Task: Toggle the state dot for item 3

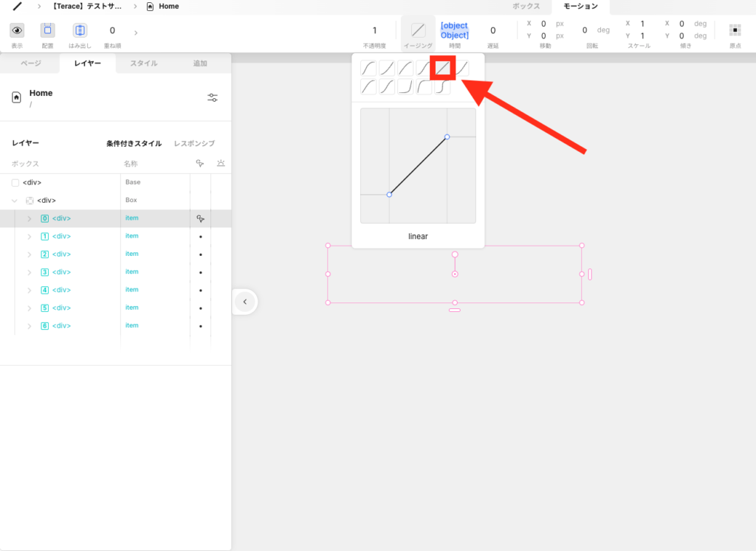Action: (200, 272)
